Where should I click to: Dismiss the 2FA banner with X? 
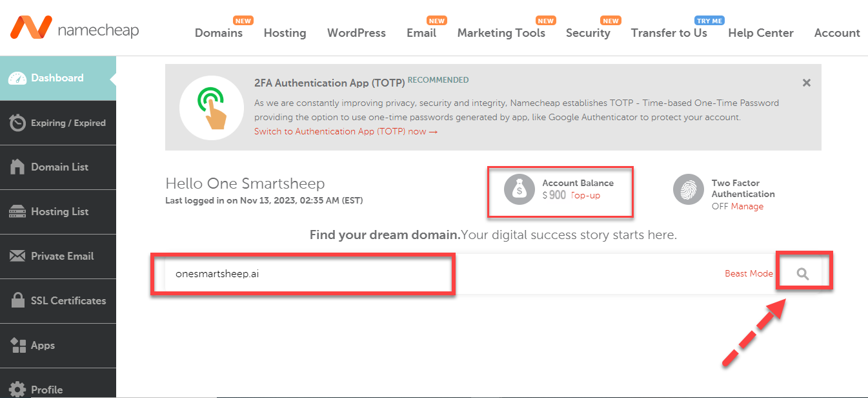click(806, 83)
